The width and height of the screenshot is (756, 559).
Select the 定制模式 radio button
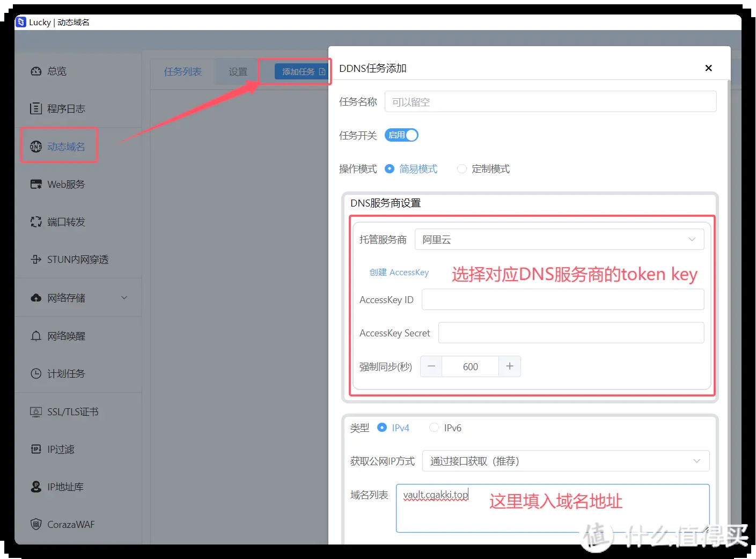461,169
